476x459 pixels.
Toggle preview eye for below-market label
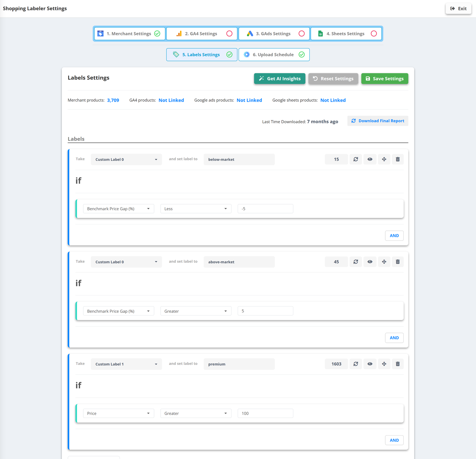click(370, 159)
